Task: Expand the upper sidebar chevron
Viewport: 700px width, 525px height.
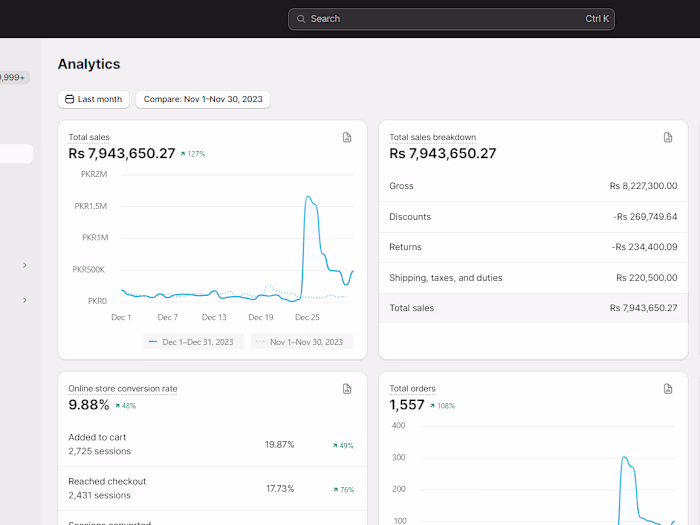Action: point(25,265)
